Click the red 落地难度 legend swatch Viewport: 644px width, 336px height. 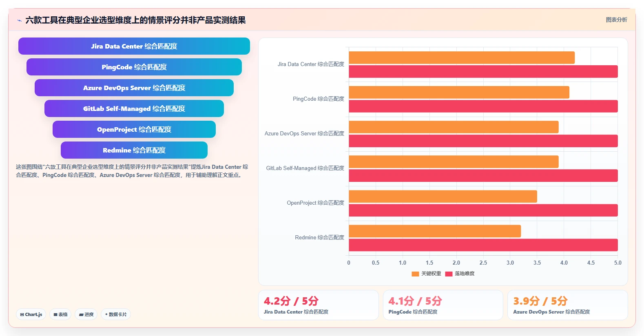pyautogui.click(x=449, y=274)
